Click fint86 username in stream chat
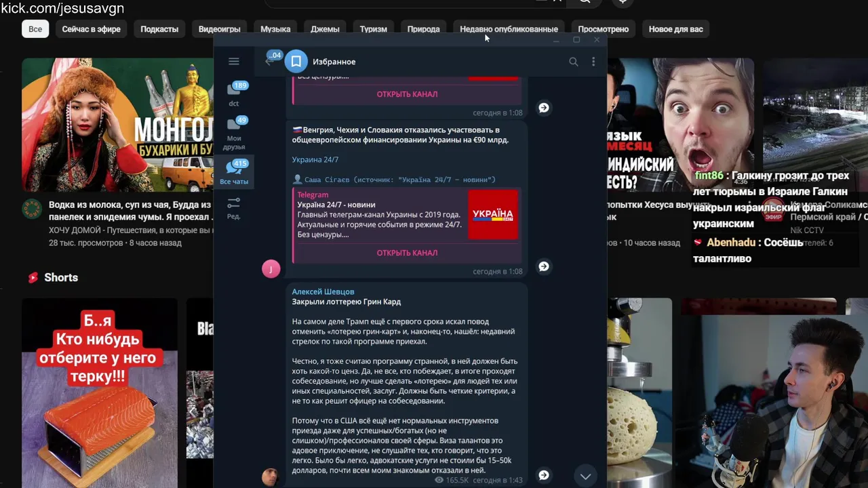The width and height of the screenshot is (868, 488). (x=709, y=176)
